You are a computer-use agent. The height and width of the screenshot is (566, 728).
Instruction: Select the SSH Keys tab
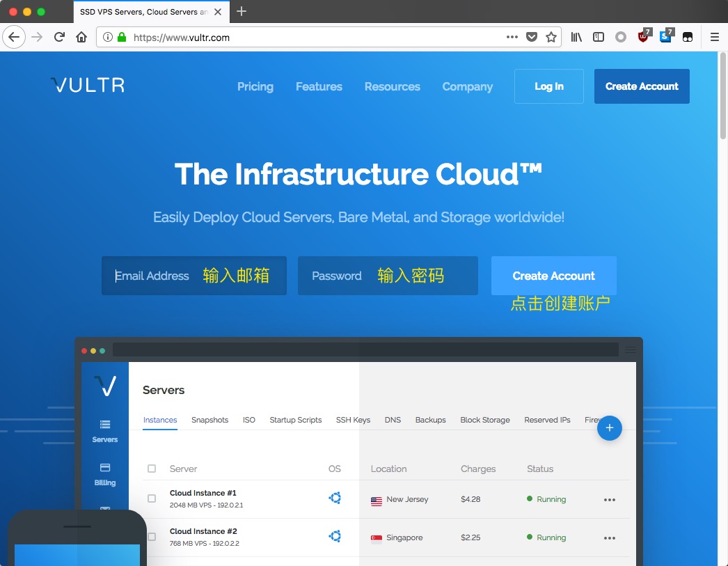point(354,420)
